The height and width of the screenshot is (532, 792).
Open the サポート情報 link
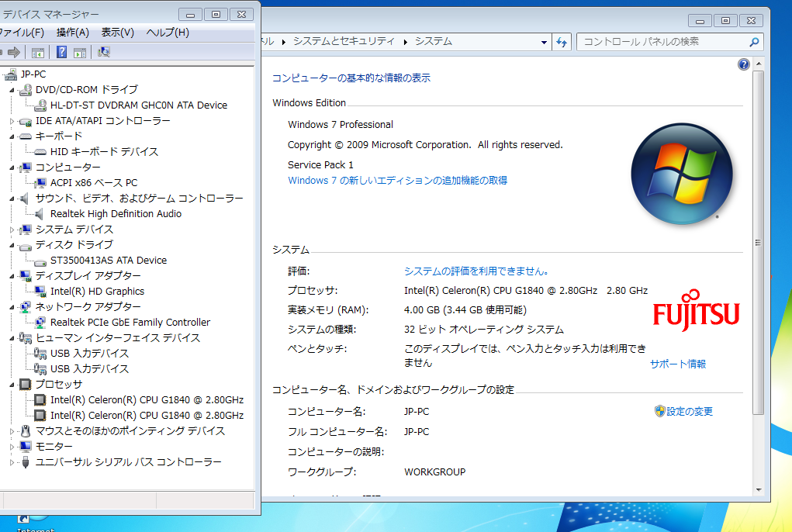click(x=678, y=364)
